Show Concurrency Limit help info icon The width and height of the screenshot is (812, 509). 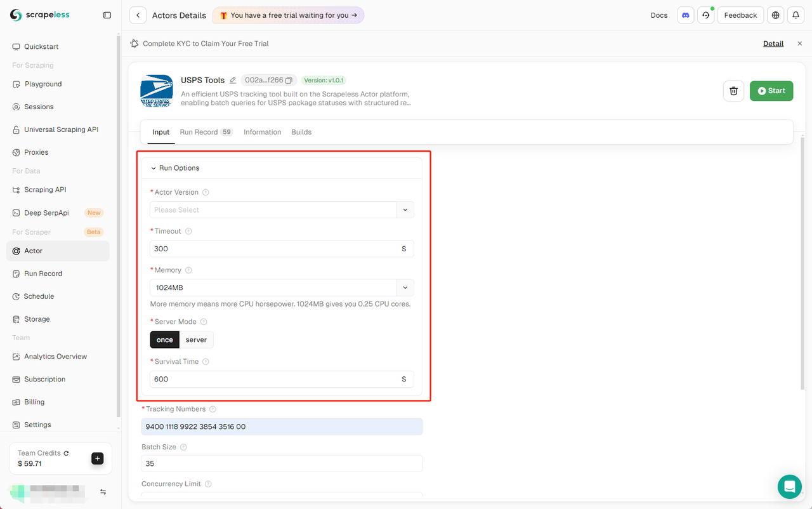click(x=208, y=484)
